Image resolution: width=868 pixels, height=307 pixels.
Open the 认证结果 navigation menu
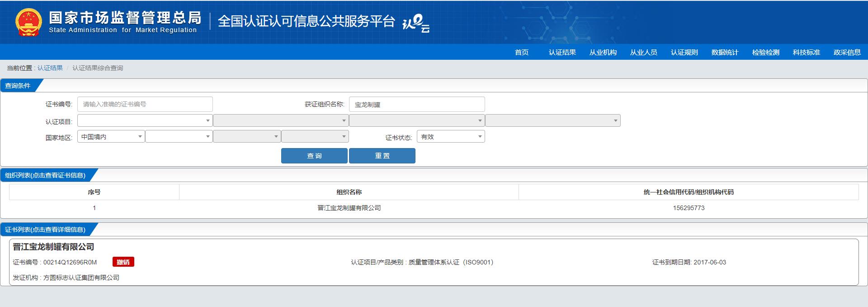(x=562, y=53)
